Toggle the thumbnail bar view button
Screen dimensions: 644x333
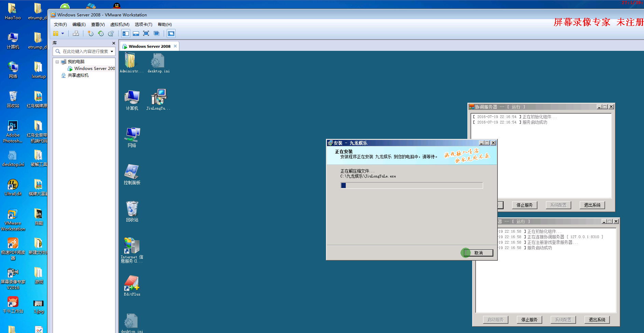pyautogui.click(x=136, y=33)
